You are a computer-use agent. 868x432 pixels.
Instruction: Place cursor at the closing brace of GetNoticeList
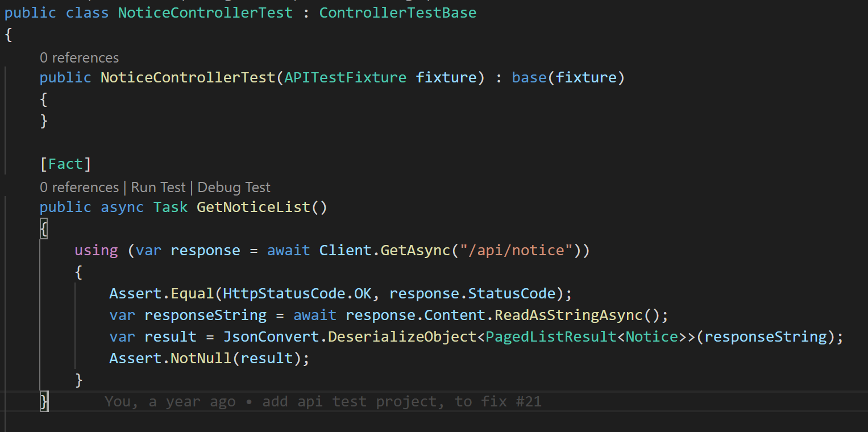tap(44, 401)
